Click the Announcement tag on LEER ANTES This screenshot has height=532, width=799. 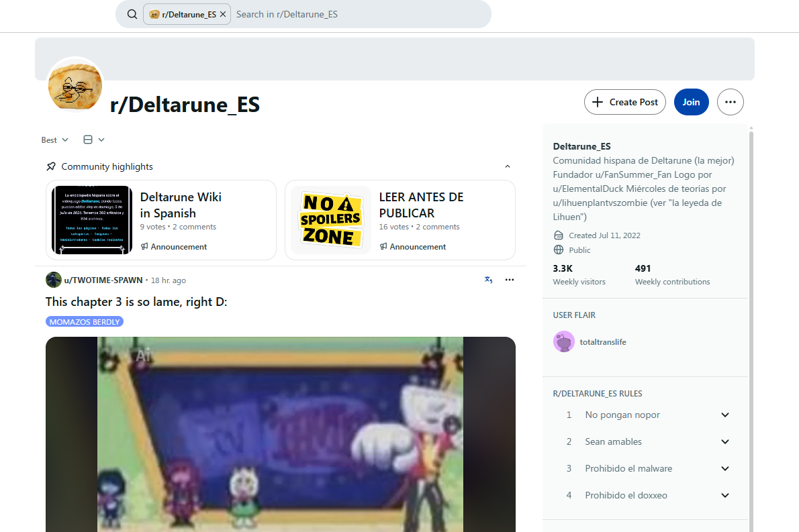pos(413,246)
